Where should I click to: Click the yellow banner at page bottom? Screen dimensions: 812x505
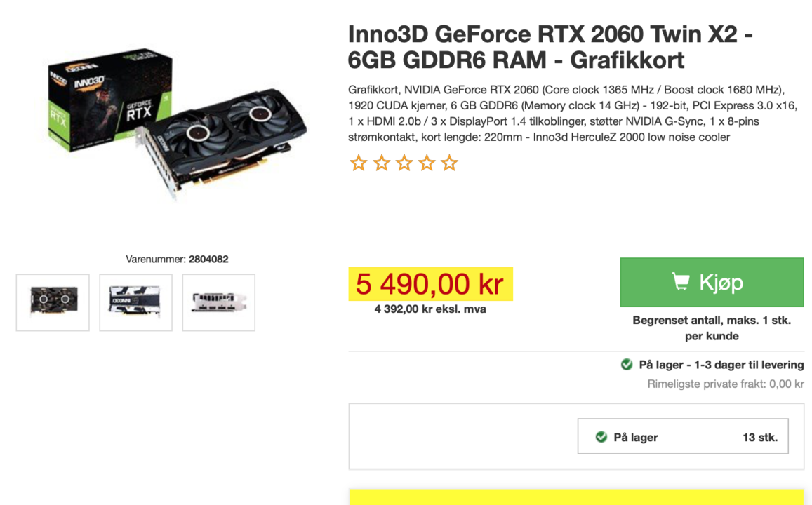[x=576, y=497]
